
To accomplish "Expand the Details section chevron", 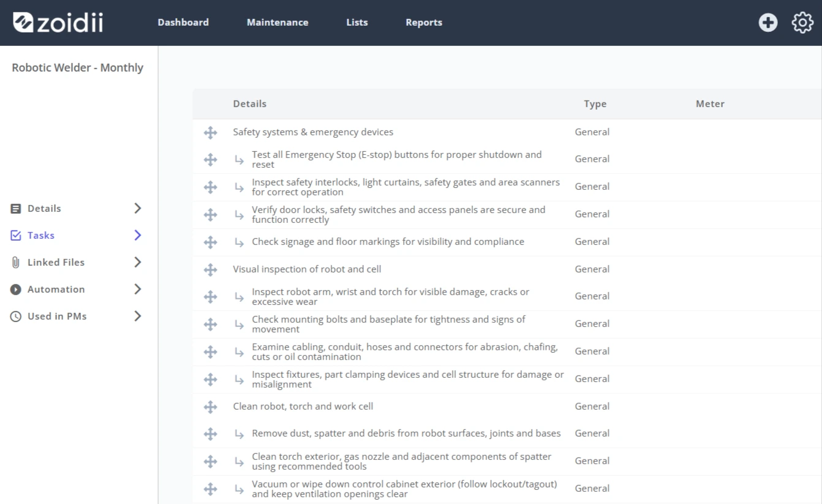I will pos(138,208).
